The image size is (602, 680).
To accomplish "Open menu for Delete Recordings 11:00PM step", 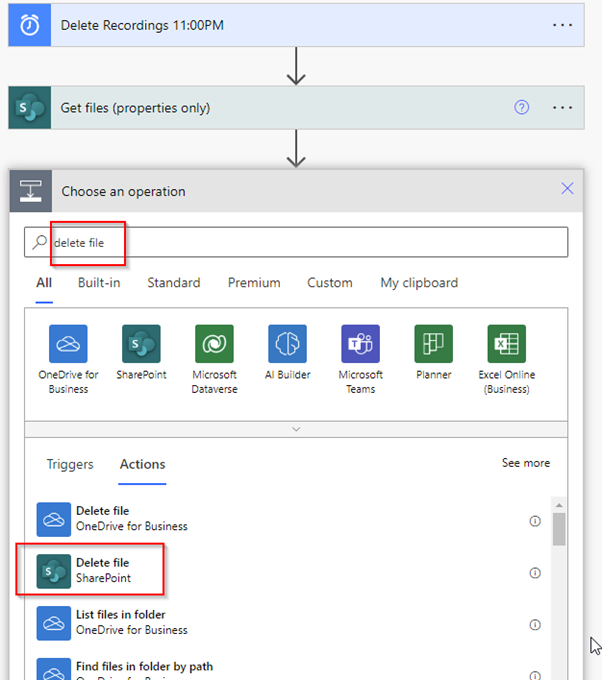I will (x=563, y=25).
